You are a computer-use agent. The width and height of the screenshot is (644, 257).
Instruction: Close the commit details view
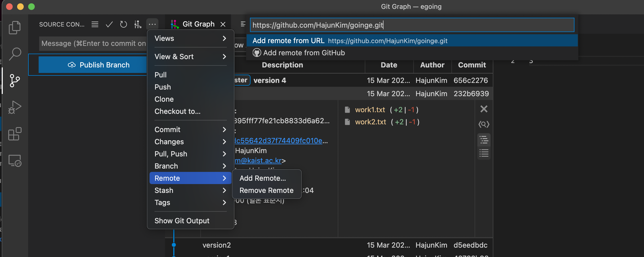click(x=484, y=109)
